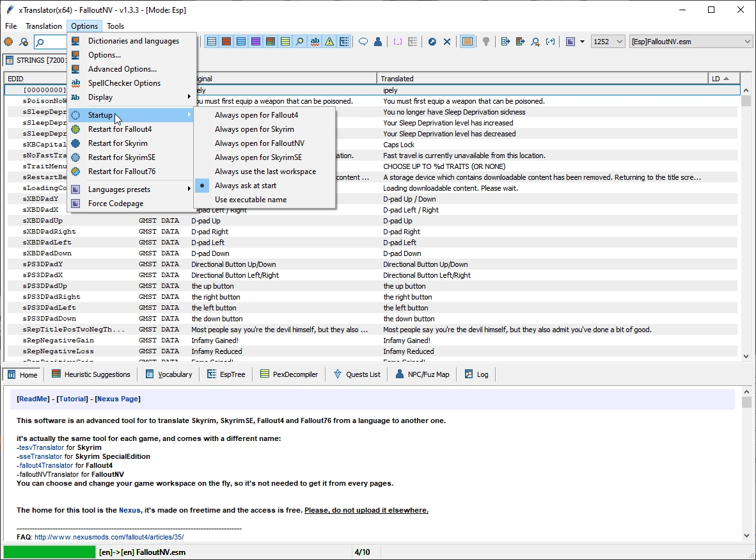This screenshot has width=756, height=560.
Task: Click the Tutorial link
Action: pos(72,399)
